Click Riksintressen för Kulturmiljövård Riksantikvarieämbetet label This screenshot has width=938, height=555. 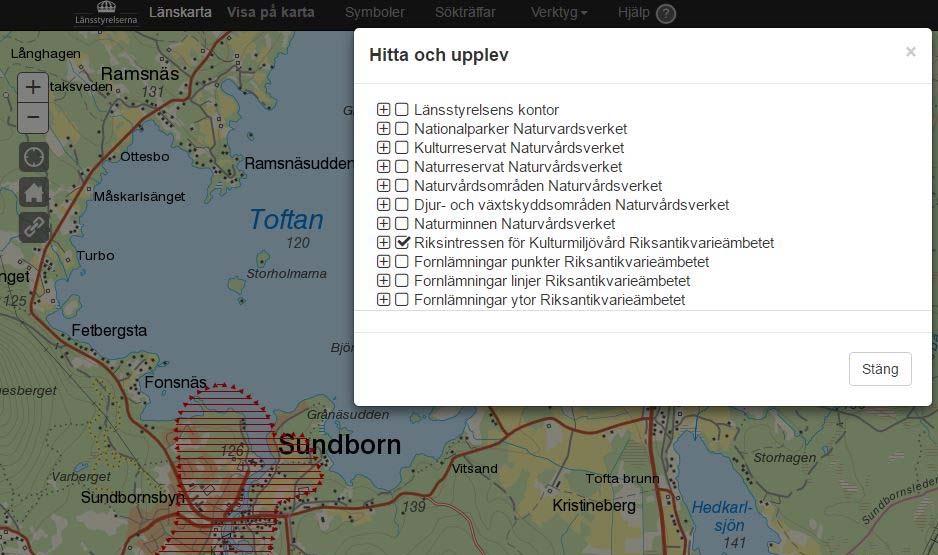(x=593, y=243)
